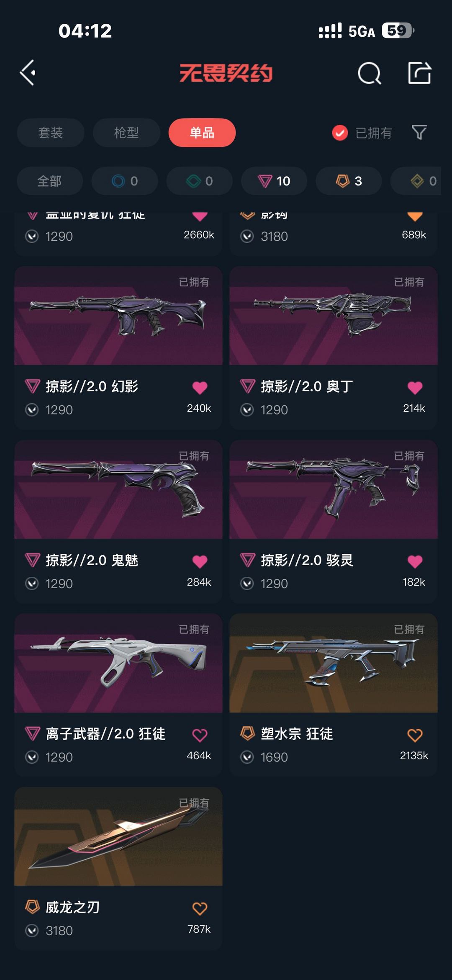Switch to the 套装 tab
The width and height of the screenshot is (452, 980).
(x=51, y=133)
